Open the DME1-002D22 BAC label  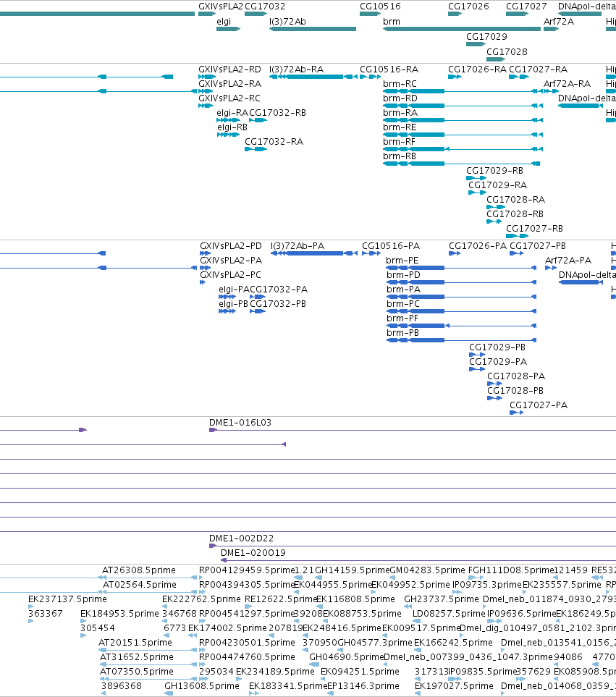click(241, 538)
